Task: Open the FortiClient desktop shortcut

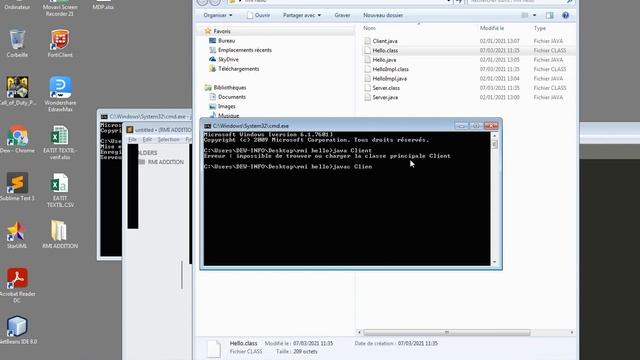Action: [60, 43]
